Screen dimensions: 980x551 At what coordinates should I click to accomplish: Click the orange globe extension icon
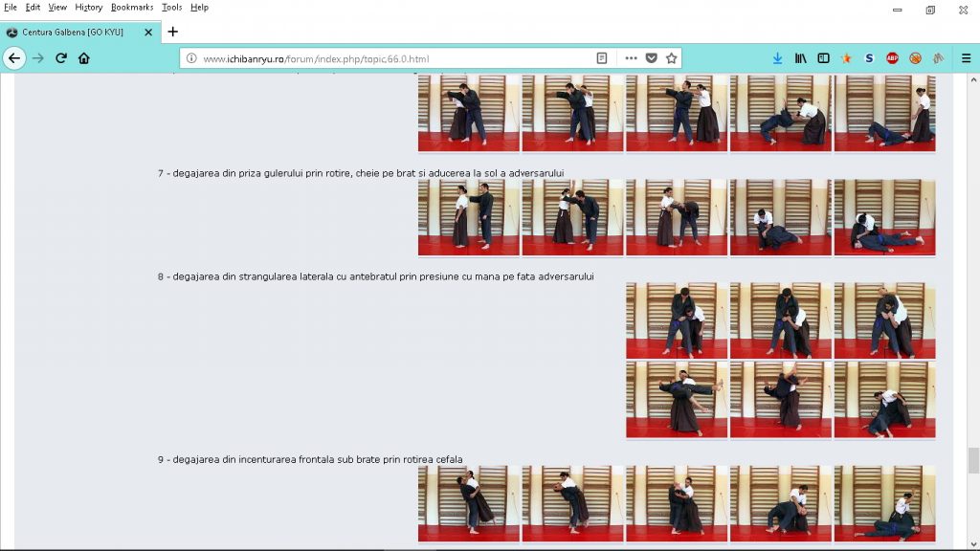tap(915, 58)
